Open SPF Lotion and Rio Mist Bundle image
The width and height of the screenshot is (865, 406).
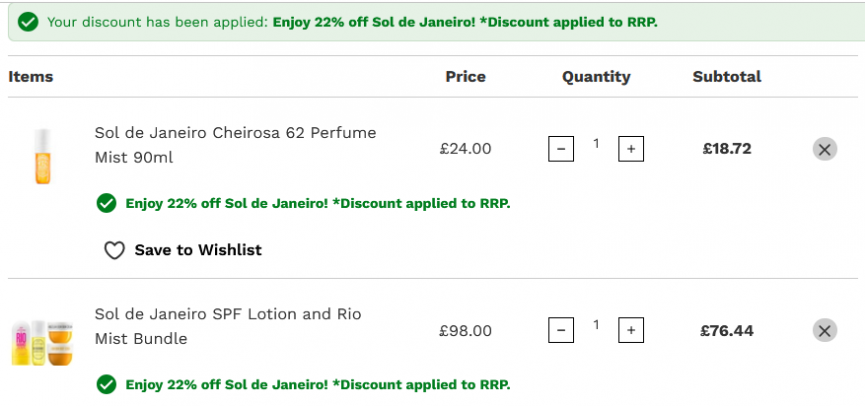point(42,342)
